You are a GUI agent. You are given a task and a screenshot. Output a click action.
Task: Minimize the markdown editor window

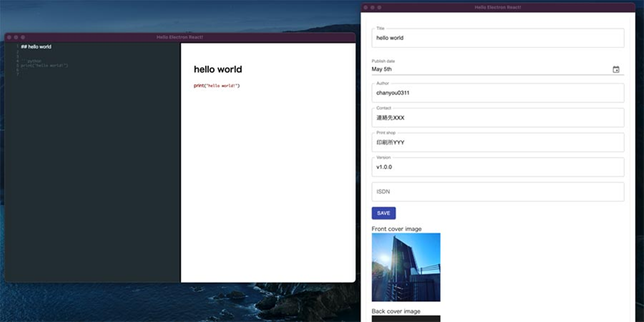tap(16, 37)
